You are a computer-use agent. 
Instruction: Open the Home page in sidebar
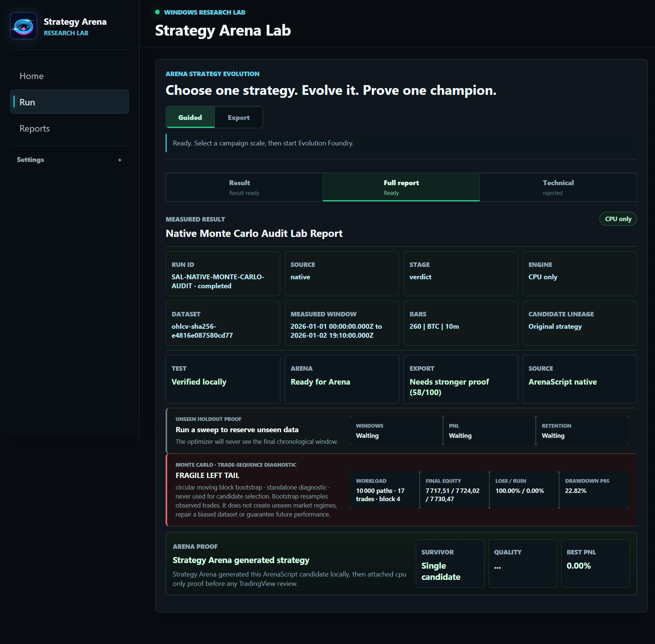(69, 76)
